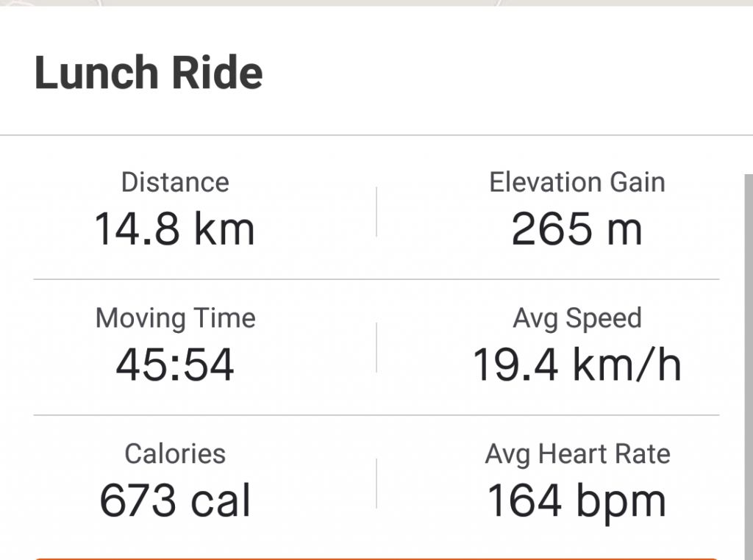Select the 19.4 km/h speed value
This screenshot has width=753, height=560.
(x=577, y=365)
